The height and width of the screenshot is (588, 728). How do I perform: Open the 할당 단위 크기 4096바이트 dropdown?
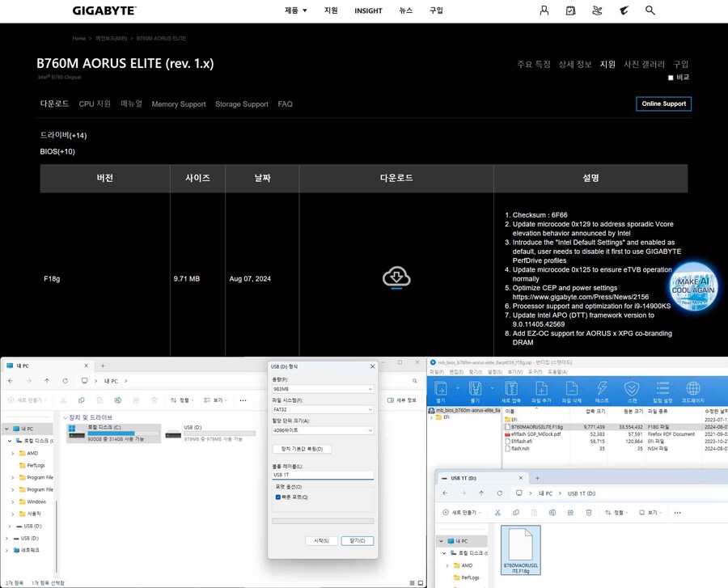[323, 430]
